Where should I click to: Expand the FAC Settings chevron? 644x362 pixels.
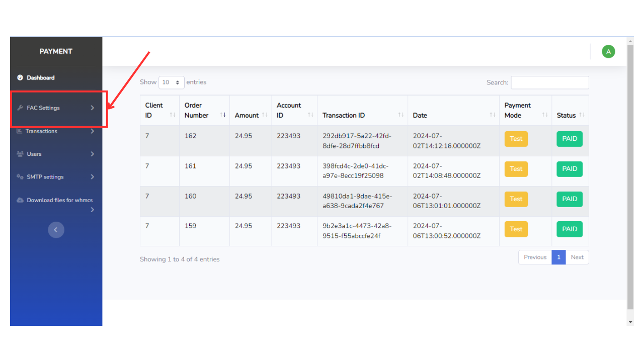pos(92,108)
